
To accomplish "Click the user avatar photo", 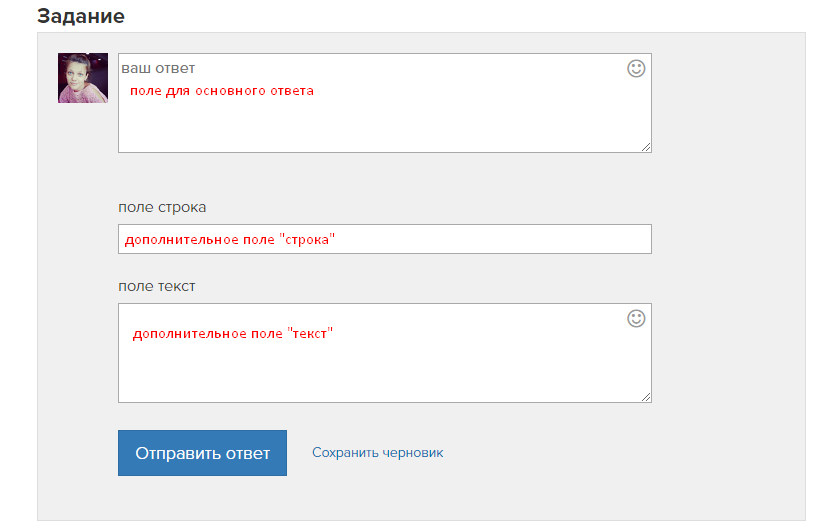I will point(83,78).
